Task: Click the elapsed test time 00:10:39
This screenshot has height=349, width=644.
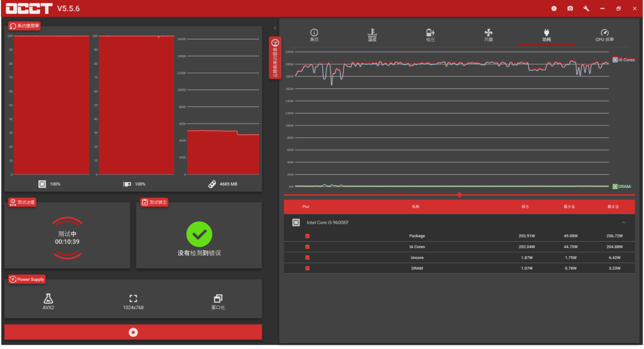Action: click(67, 242)
